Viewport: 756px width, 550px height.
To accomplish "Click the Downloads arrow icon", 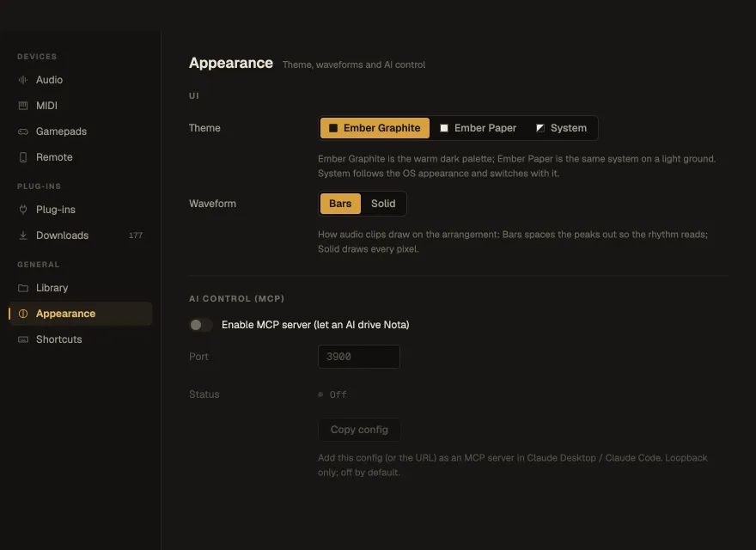I will pyautogui.click(x=22, y=235).
